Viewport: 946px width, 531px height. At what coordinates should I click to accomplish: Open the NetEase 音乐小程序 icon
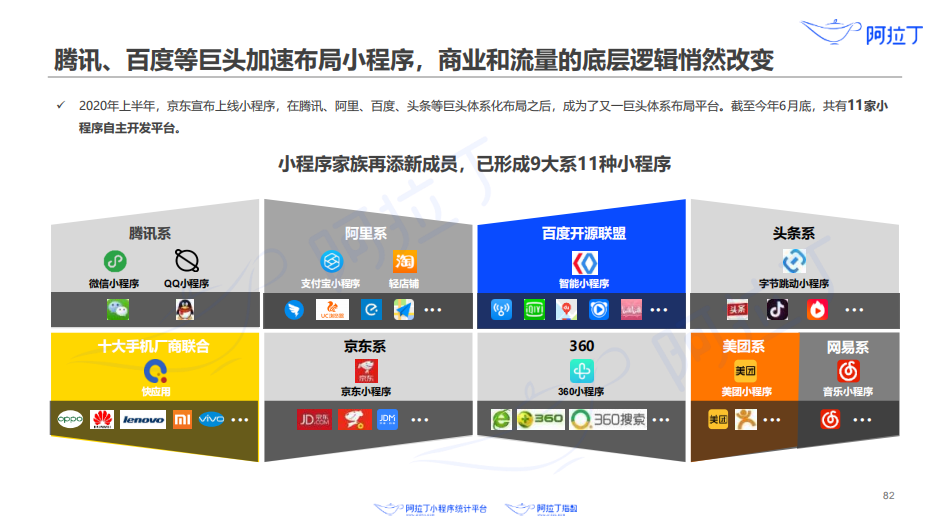[848, 371]
